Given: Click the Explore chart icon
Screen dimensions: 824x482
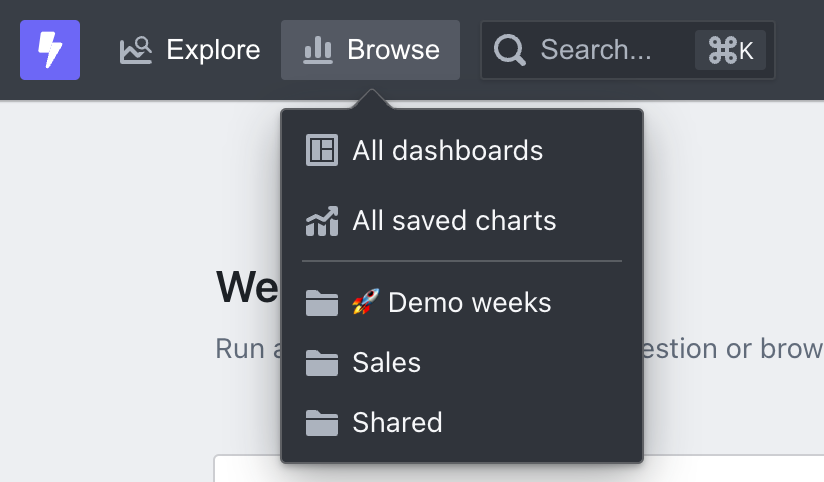Looking at the screenshot, I should (136, 50).
